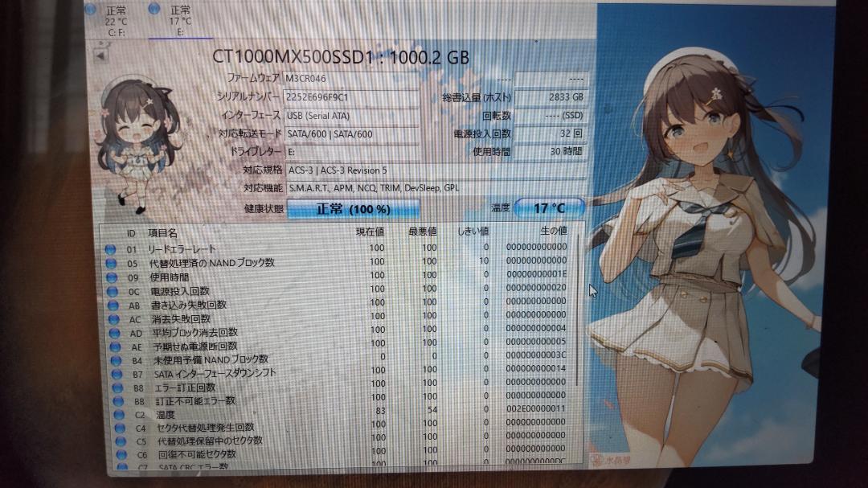The height and width of the screenshot is (488, 868).
Task: Click the ファームウェア label
Action: tap(253, 78)
